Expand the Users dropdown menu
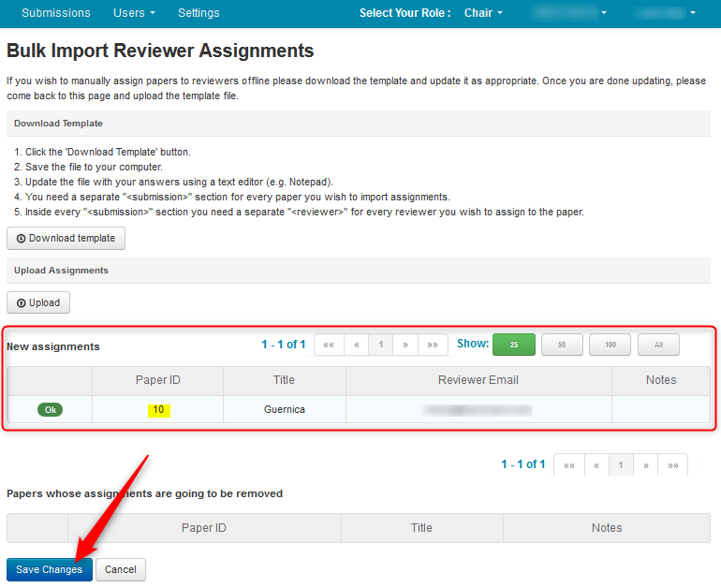Viewport: 721px width, 588px height. (x=134, y=13)
